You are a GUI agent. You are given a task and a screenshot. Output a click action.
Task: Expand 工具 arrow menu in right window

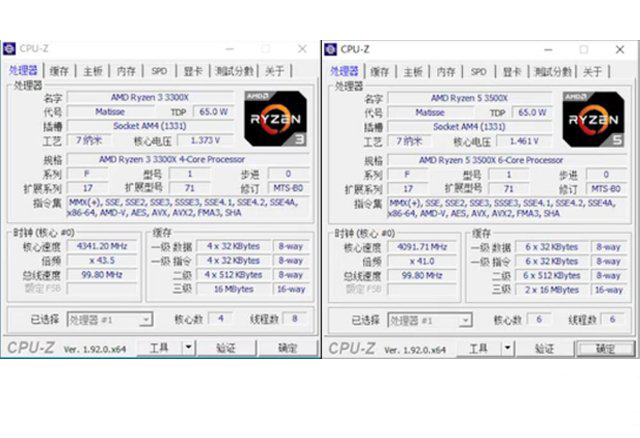[507, 349]
